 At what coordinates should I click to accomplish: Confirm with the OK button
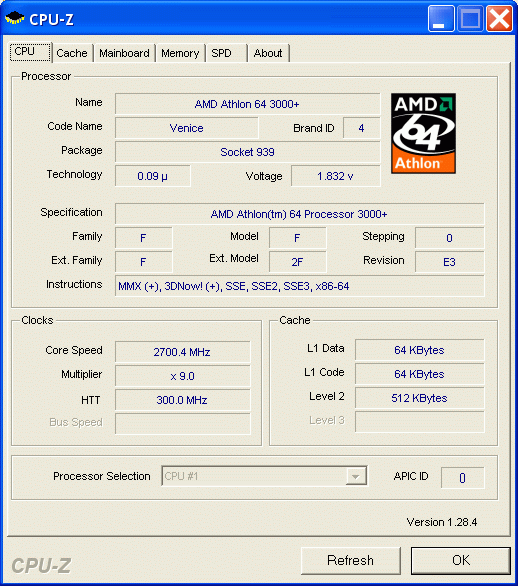tap(461, 561)
